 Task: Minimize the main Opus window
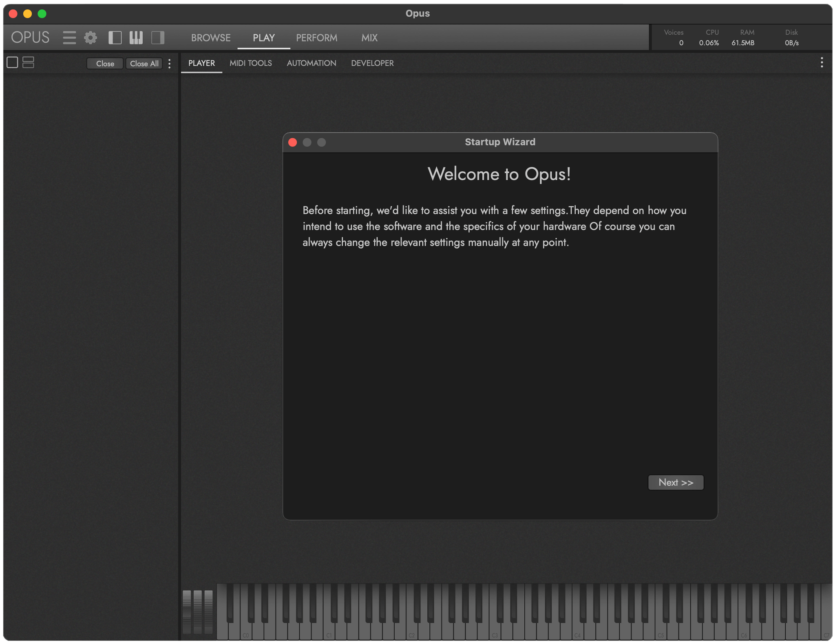[27, 14]
